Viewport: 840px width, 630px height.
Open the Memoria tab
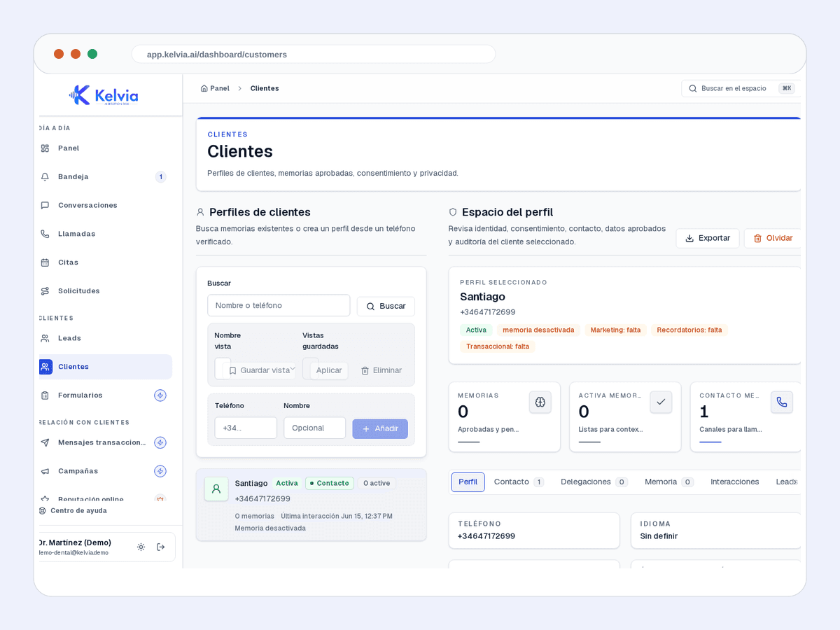(x=669, y=482)
